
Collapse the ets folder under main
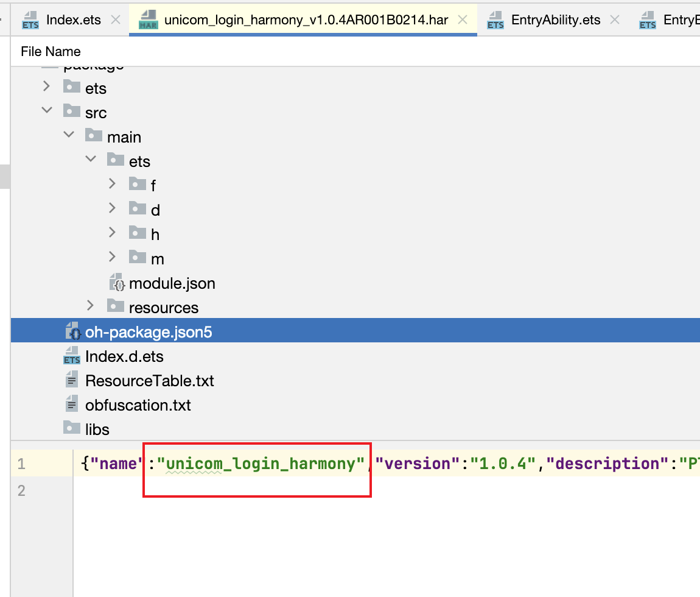[91, 159]
